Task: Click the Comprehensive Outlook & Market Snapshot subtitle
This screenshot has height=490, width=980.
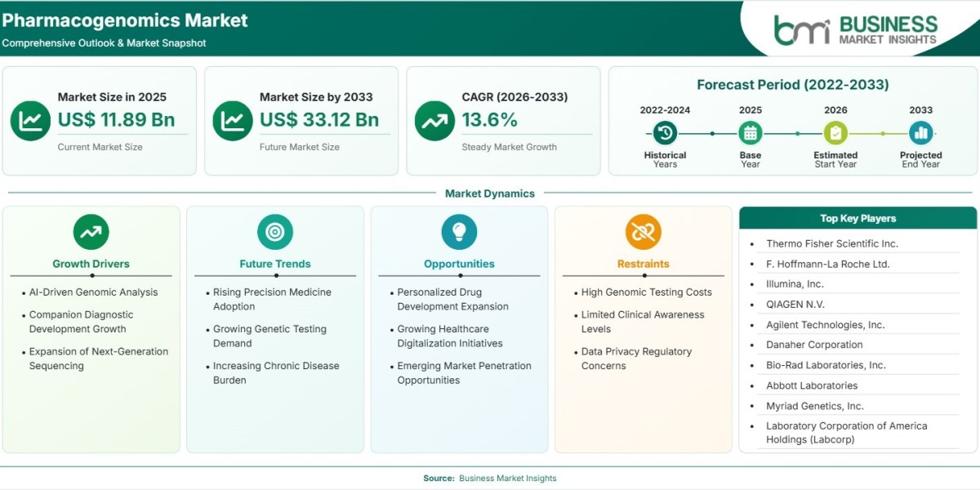Action: click(105, 43)
